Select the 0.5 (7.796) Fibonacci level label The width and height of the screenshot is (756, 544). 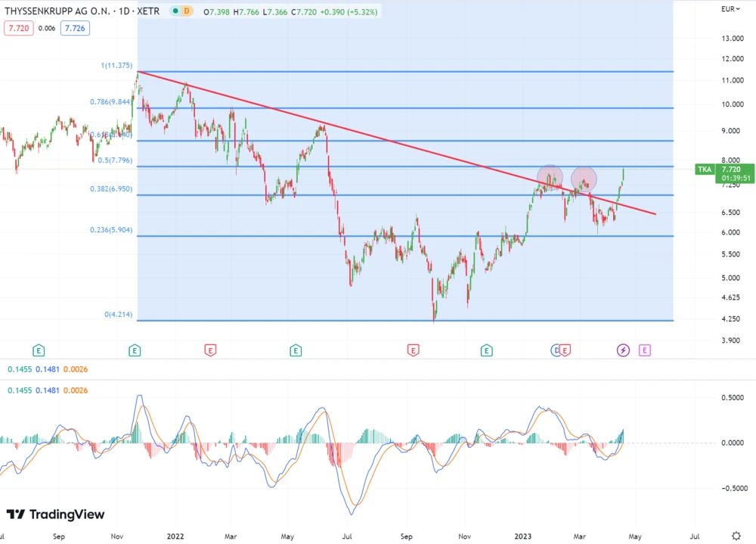pyautogui.click(x=112, y=160)
